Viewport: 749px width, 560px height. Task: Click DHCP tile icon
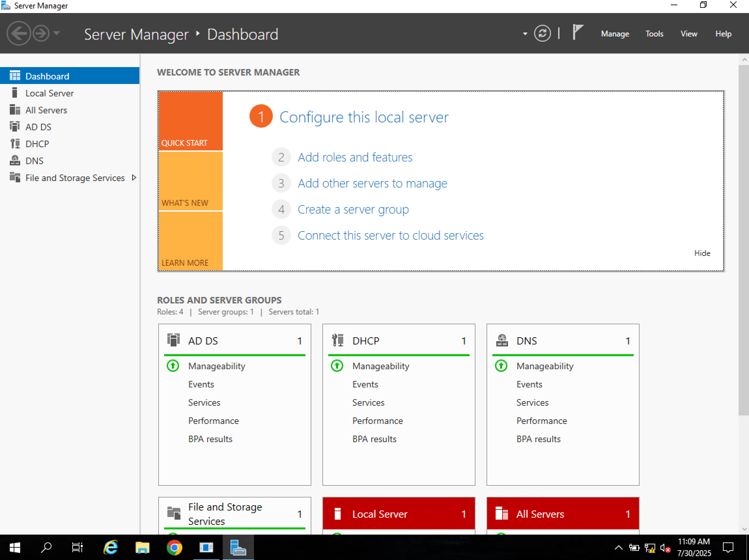click(x=338, y=340)
